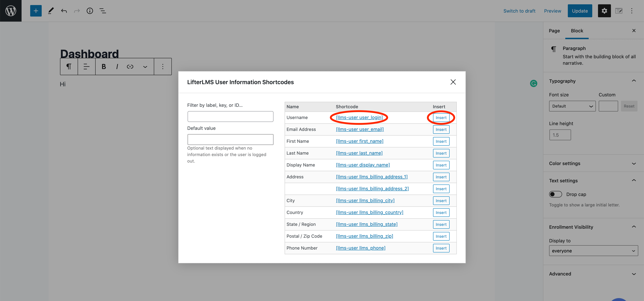Open the Font size Default dropdown
Viewport: 644px width, 301px height.
click(x=572, y=106)
